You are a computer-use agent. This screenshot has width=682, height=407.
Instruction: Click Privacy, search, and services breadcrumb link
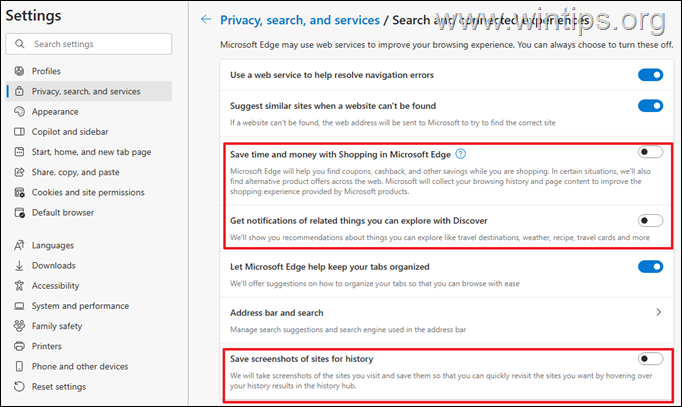(302, 20)
